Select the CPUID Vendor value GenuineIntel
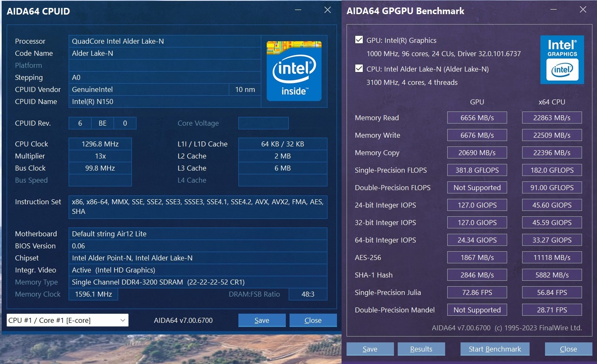Screen dimensions: 597x364 149,89
